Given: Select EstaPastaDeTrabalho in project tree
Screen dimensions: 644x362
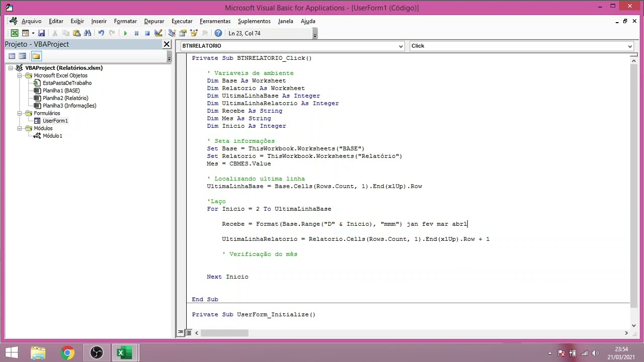Looking at the screenshot, I should click(67, 83).
